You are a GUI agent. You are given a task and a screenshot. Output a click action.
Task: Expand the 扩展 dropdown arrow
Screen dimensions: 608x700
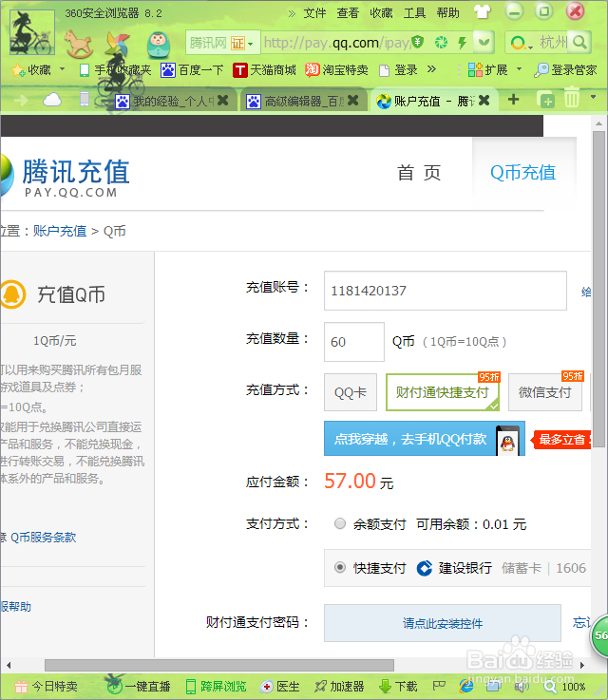pyautogui.click(x=519, y=69)
